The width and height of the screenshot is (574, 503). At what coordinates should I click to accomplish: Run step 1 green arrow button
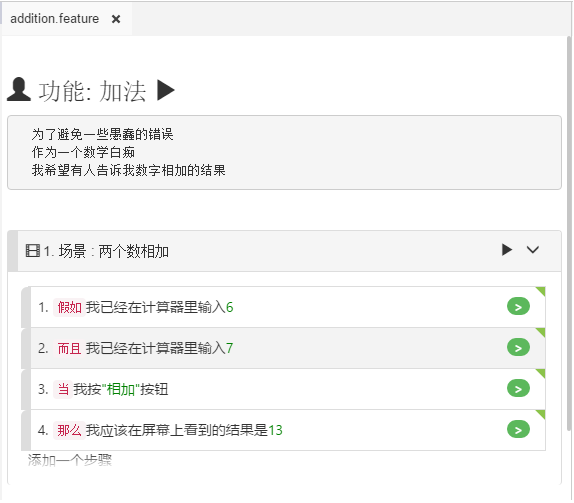pyautogui.click(x=518, y=306)
